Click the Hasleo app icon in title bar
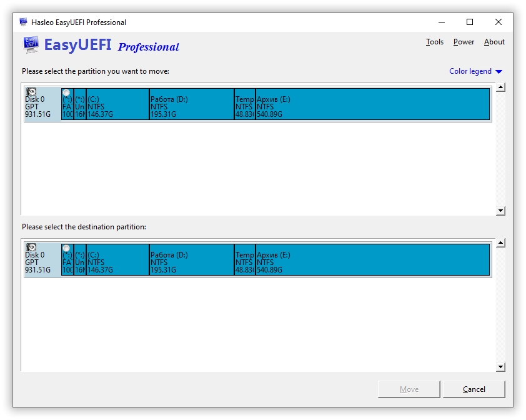This screenshot has height=420, width=526. coord(23,22)
